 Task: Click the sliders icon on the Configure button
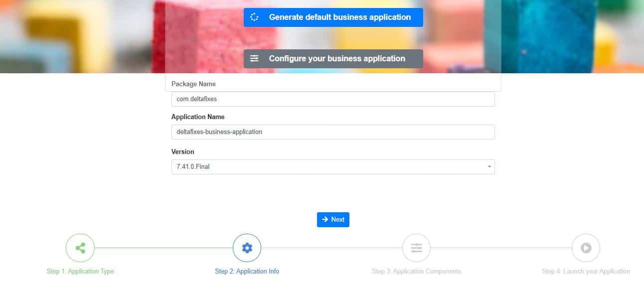(x=254, y=58)
